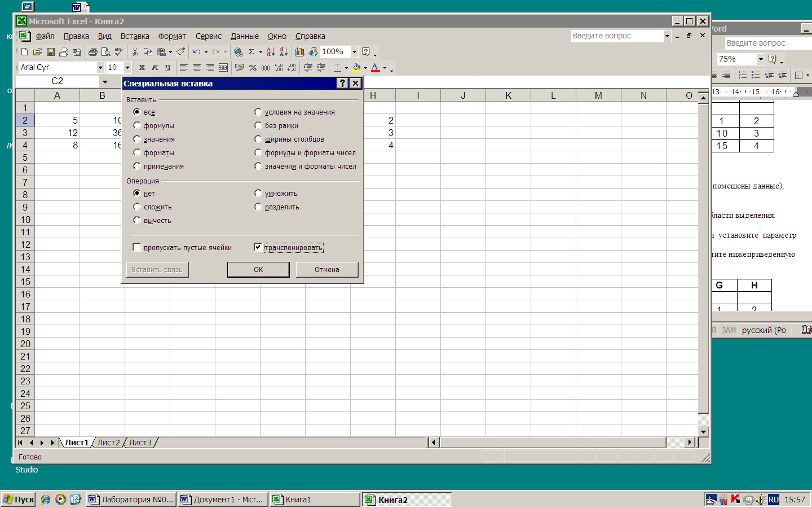Click the Percent Style icon
This screenshot has height=508, width=812.
point(253,68)
